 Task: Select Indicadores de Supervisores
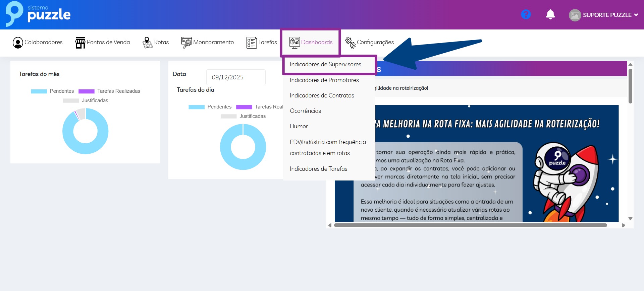(x=325, y=64)
